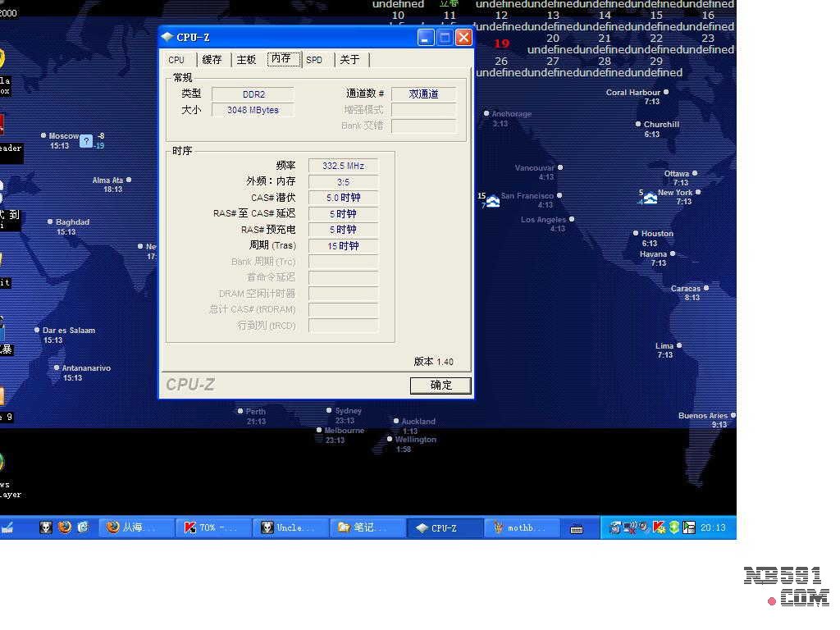Open the 关于 (About) tab
840x630 pixels.
pos(349,60)
